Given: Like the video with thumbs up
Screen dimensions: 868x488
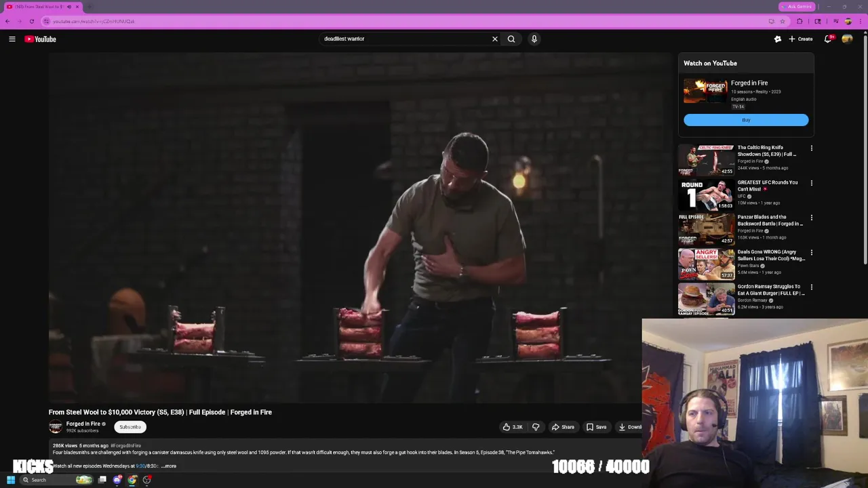Looking at the screenshot, I should pos(513,427).
